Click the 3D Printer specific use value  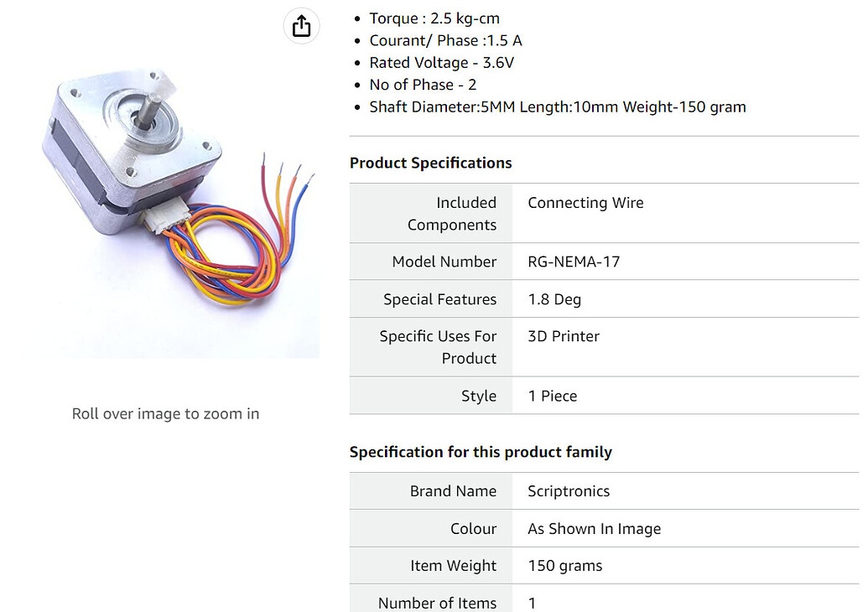[x=564, y=335]
